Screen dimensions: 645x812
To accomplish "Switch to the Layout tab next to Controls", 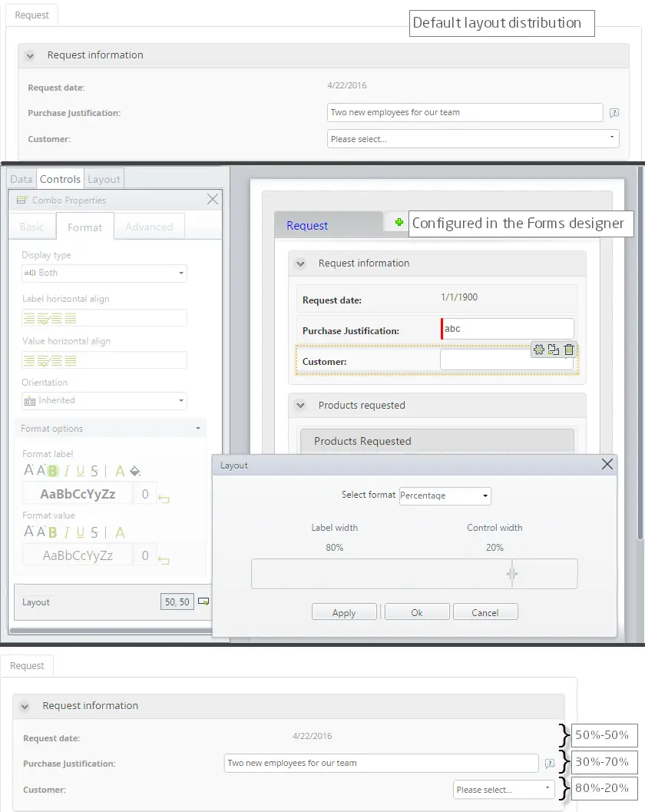I will pos(104,179).
